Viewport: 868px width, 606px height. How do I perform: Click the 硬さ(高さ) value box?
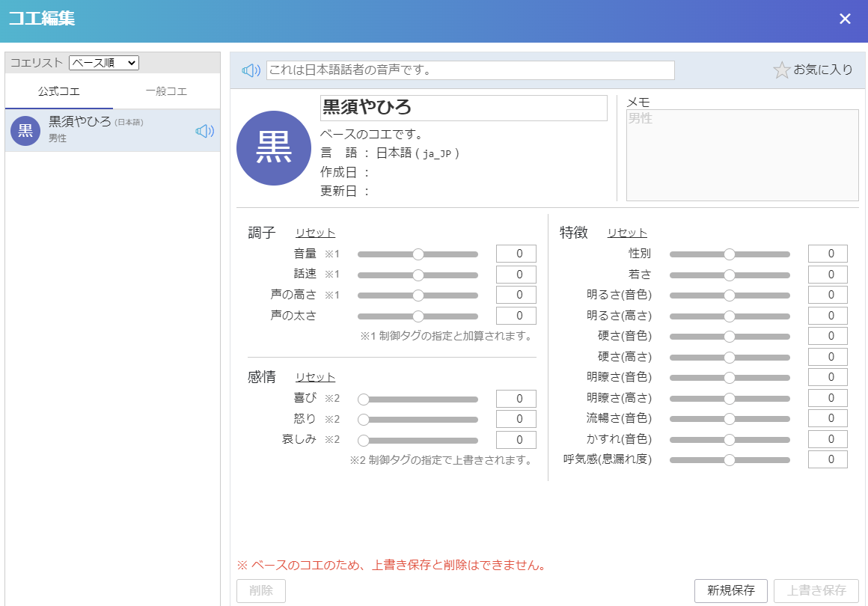pos(828,357)
